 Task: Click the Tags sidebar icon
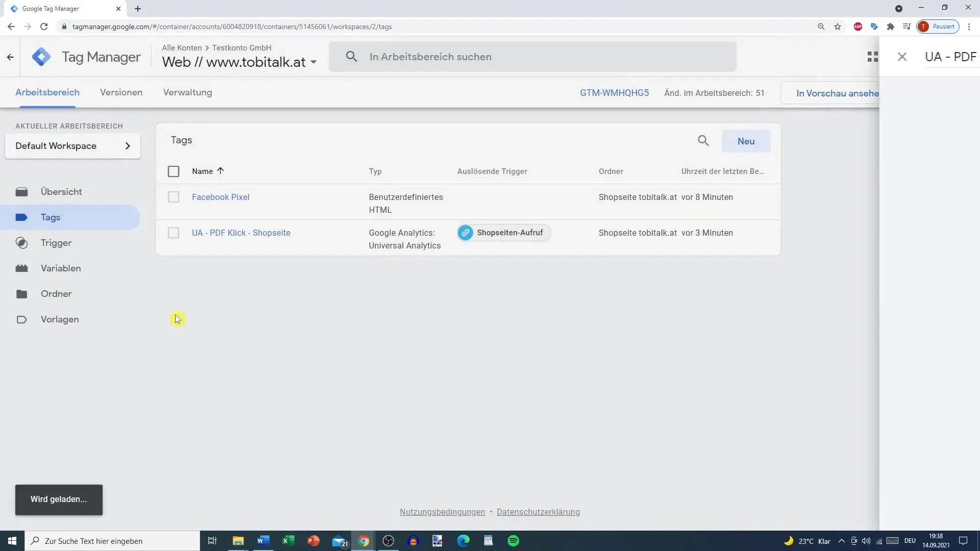tap(21, 217)
